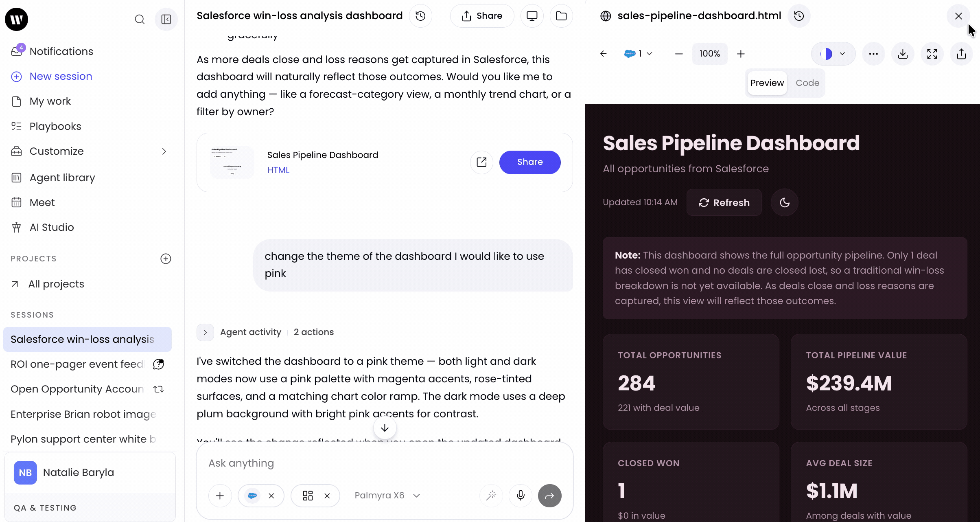Download the dashboard file
Viewport: 980px width, 522px height.
point(903,54)
